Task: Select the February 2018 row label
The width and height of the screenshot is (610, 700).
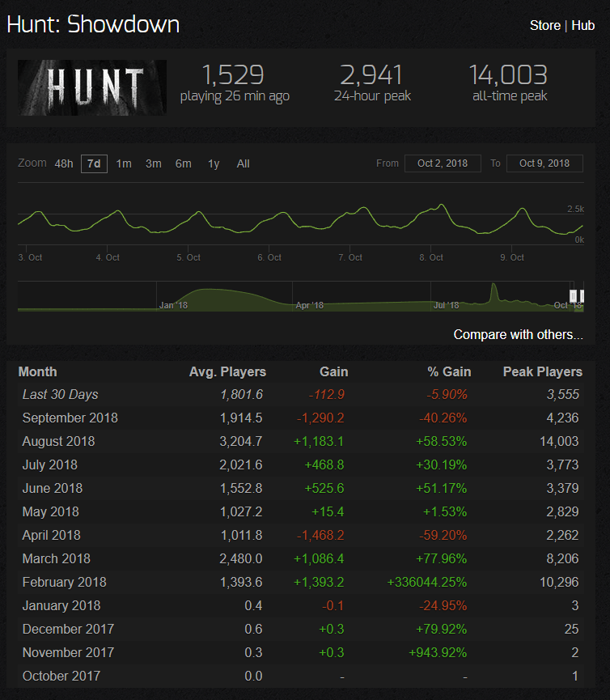Action: click(64, 582)
